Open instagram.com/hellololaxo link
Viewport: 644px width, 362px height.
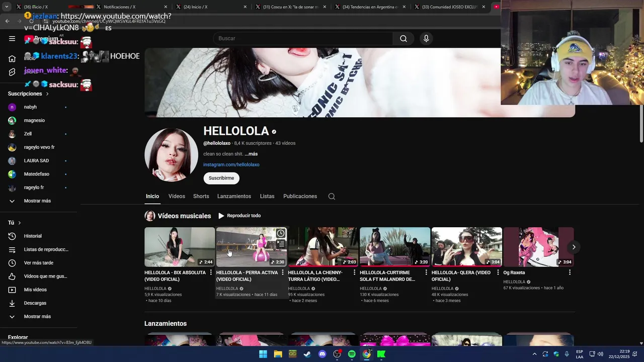(231, 164)
